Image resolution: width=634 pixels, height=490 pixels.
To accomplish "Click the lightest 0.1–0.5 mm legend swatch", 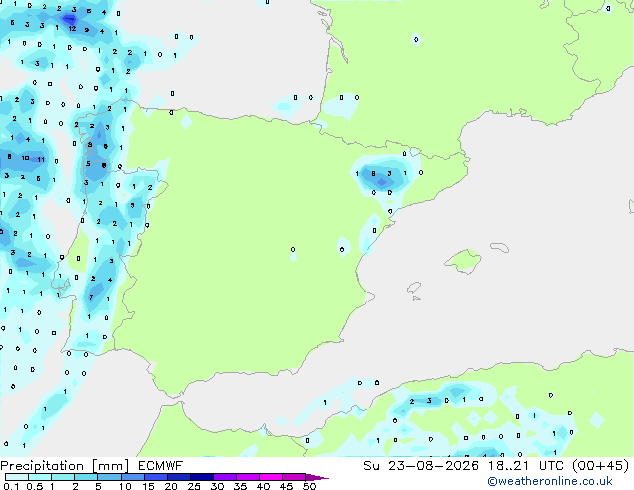I will click(x=17, y=477).
